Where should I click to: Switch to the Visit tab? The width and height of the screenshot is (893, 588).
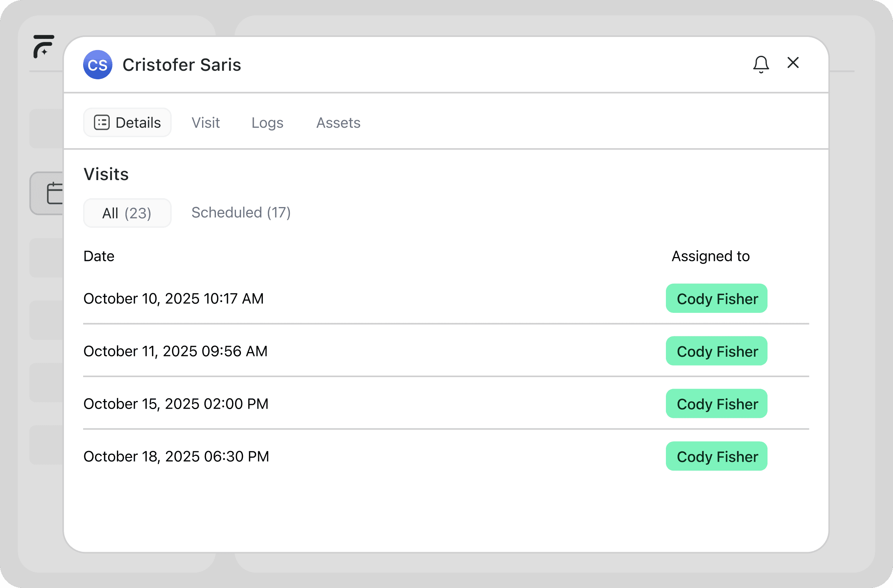(x=206, y=123)
